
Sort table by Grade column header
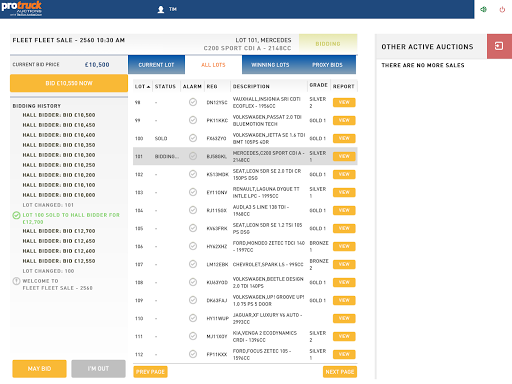318,85
